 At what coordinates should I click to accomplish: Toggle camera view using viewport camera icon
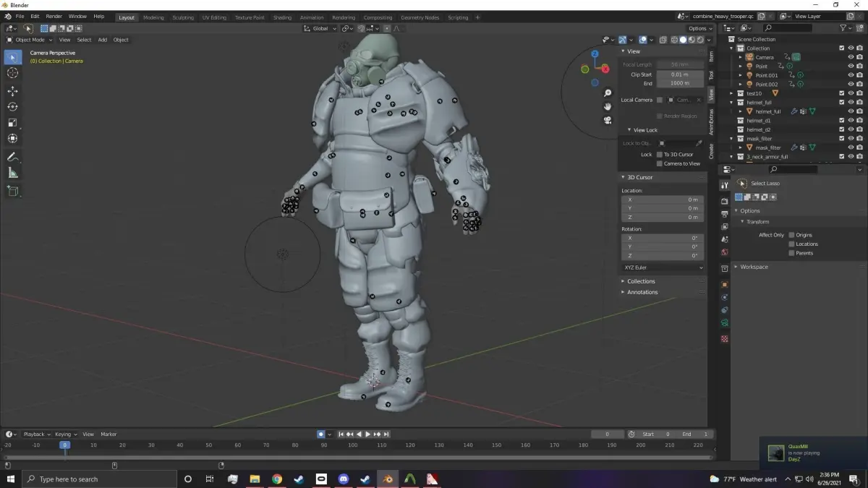pyautogui.click(x=608, y=120)
